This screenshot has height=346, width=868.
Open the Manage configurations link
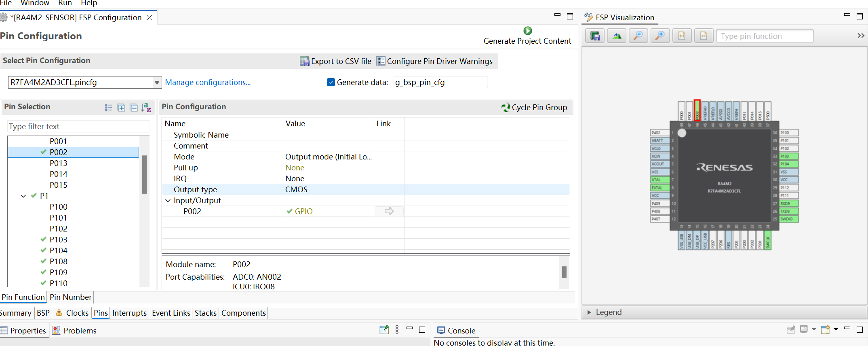(208, 83)
